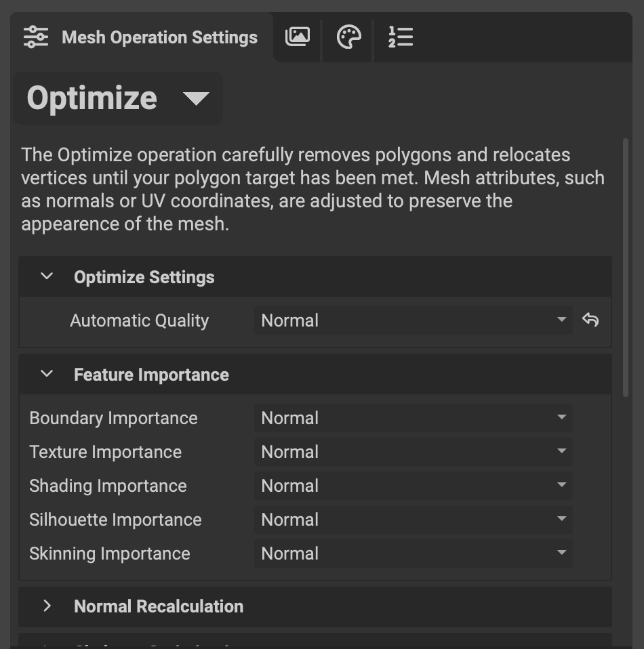644x649 pixels.
Task: Click the numbered list icon
Action: 400,37
